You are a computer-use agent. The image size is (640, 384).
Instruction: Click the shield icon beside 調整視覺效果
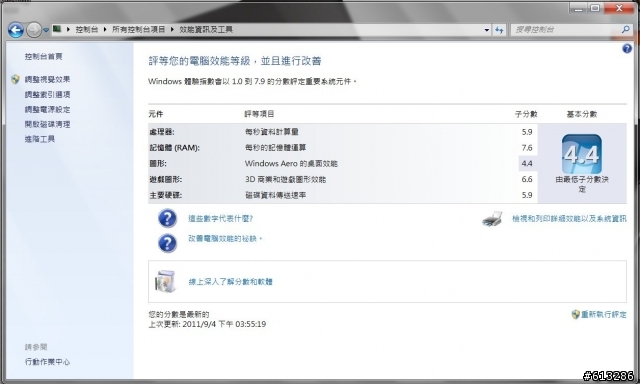pyautogui.click(x=16, y=79)
